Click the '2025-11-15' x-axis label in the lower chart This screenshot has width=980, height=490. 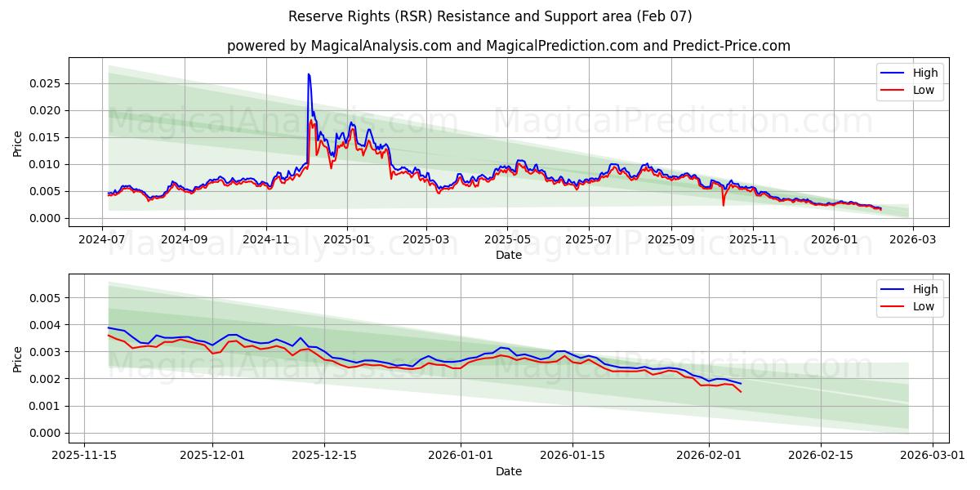[85, 457]
